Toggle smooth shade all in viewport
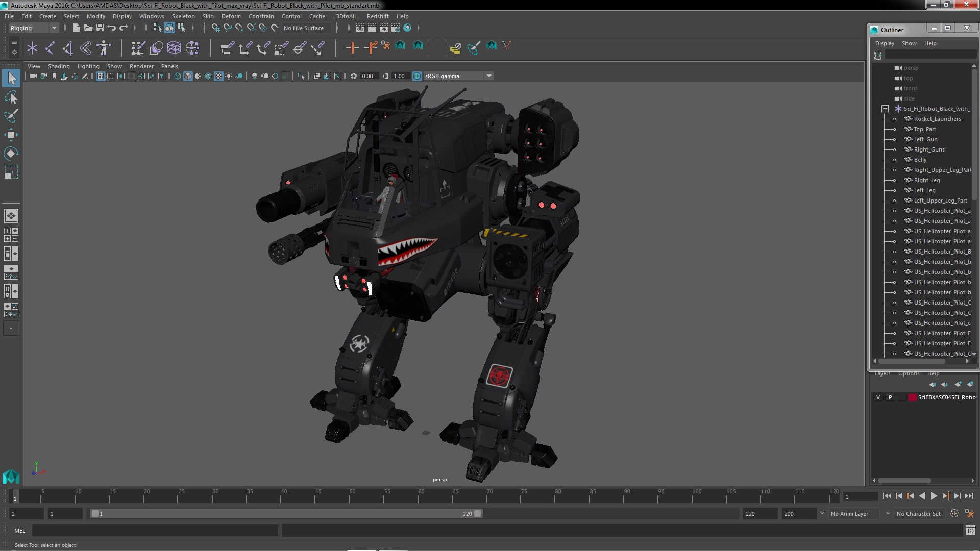Screen dimensions: 980x551 point(188,76)
